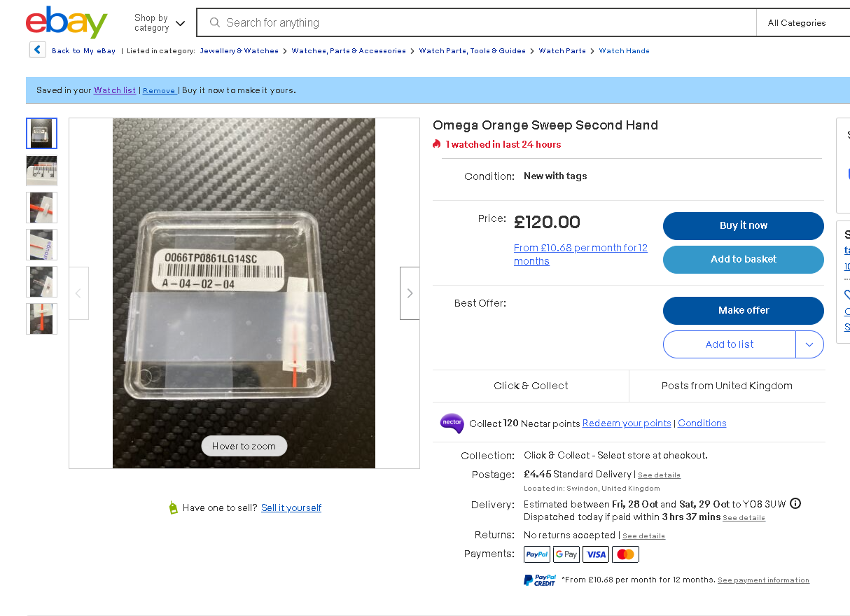The height and width of the screenshot is (616, 850).
Task: Open the Shop by category dropdown
Action: (x=160, y=22)
